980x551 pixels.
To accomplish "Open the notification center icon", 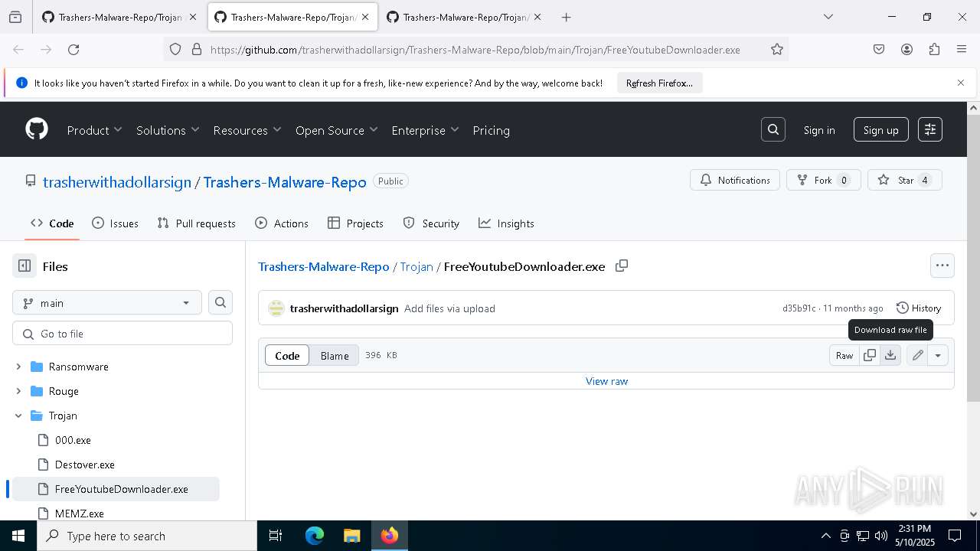I will point(955,536).
